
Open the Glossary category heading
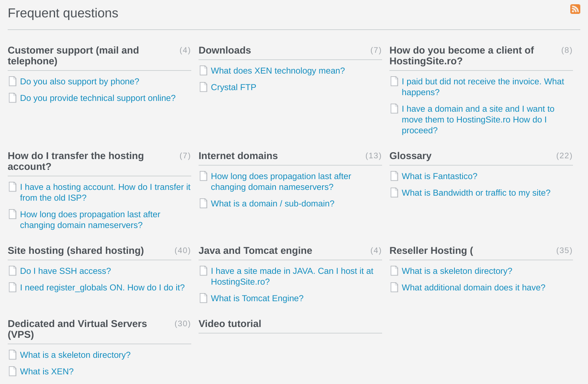point(410,156)
